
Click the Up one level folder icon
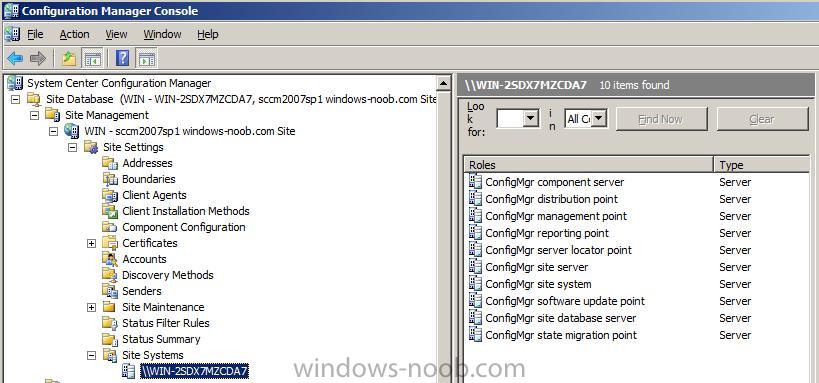point(69,59)
